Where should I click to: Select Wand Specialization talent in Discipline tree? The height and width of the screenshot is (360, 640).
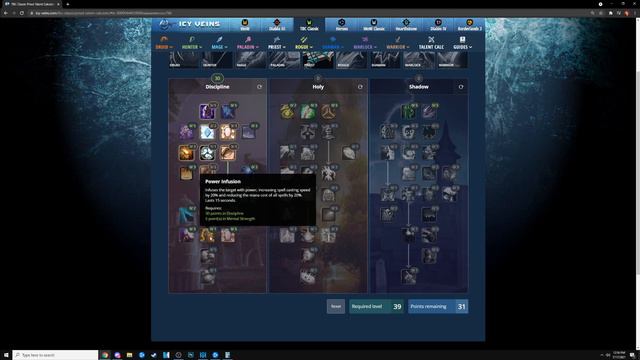click(x=228, y=111)
